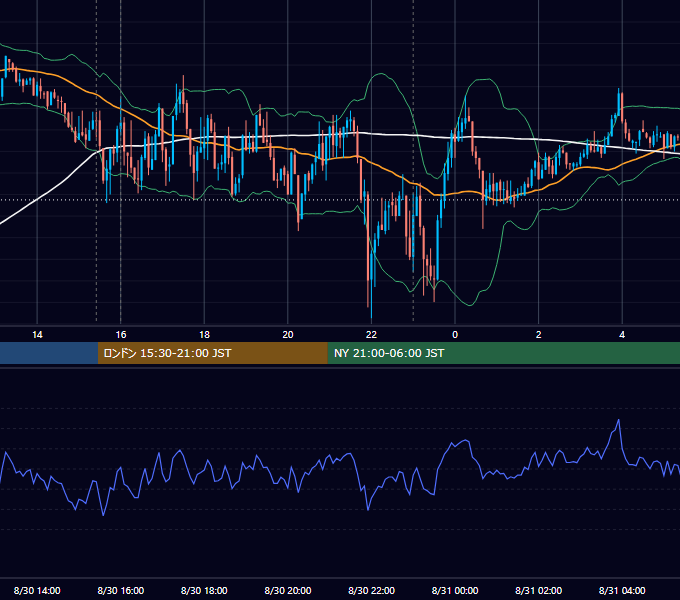680x600 pixels.
Task: Click the candlestick high near 04:00
Action: (x=618, y=90)
